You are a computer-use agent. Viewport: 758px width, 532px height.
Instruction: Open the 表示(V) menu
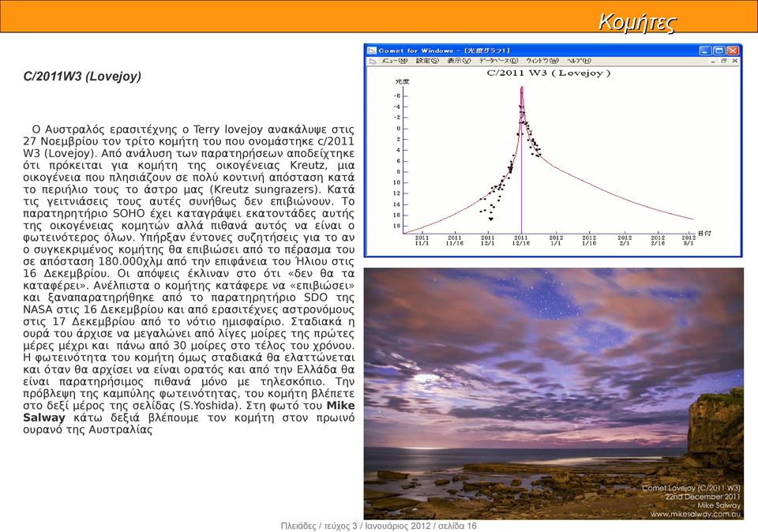pos(458,61)
